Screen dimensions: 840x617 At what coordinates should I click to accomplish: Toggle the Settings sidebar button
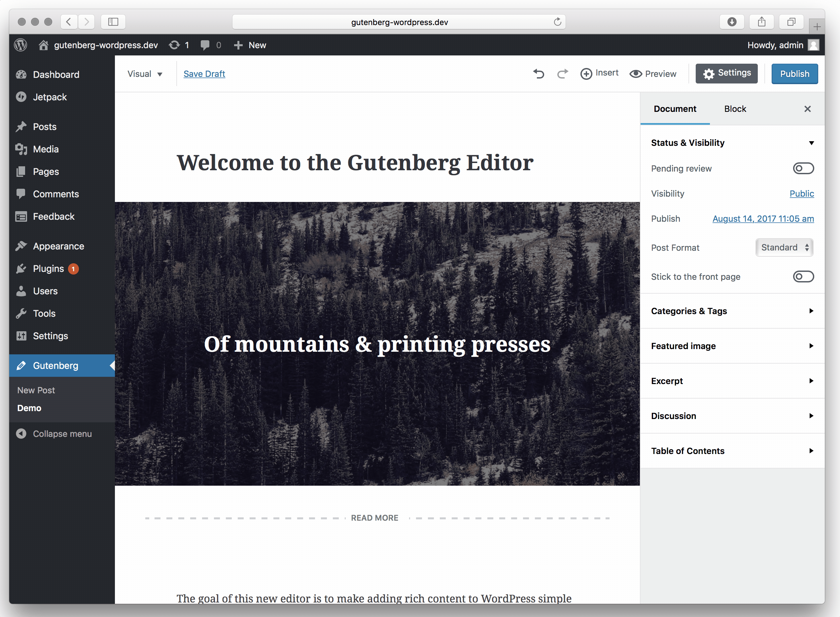pyautogui.click(x=726, y=74)
